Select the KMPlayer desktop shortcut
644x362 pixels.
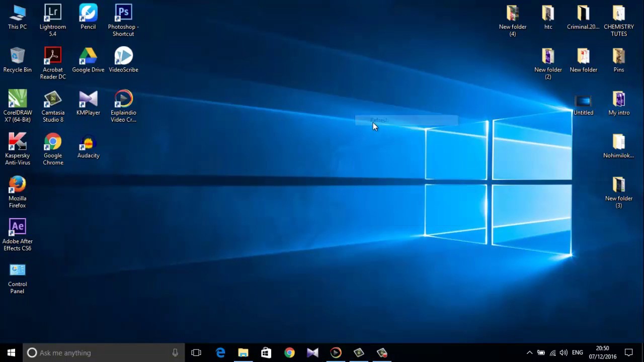click(88, 103)
